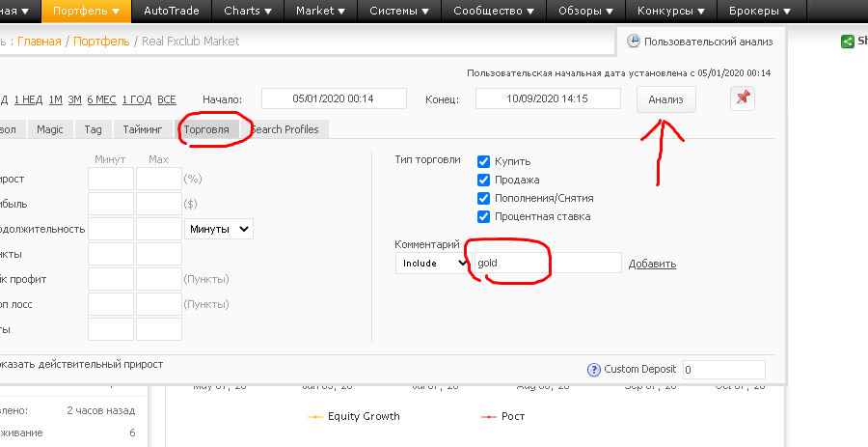Toggle the Пополнения/Снятия checkbox
The image size is (868, 447).
(x=484, y=198)
